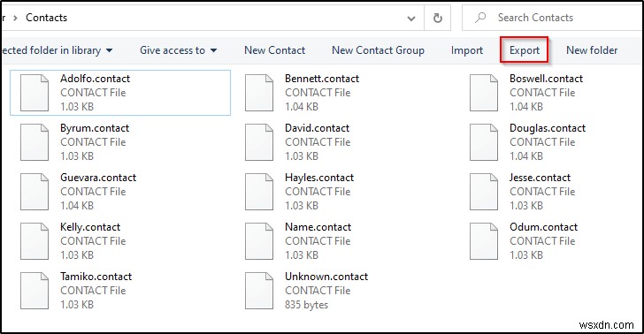Refresh the Contacts folder view

(438, 18)
